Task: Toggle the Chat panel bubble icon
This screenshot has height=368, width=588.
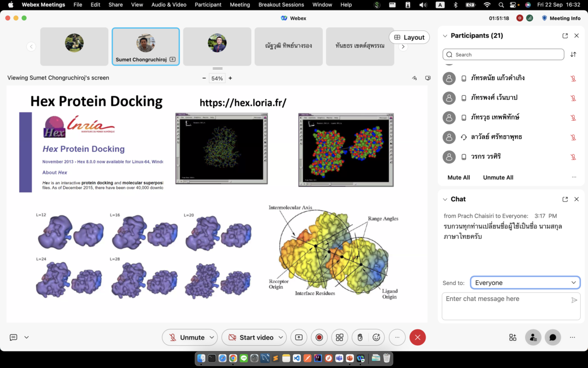Action: [552, 338]
